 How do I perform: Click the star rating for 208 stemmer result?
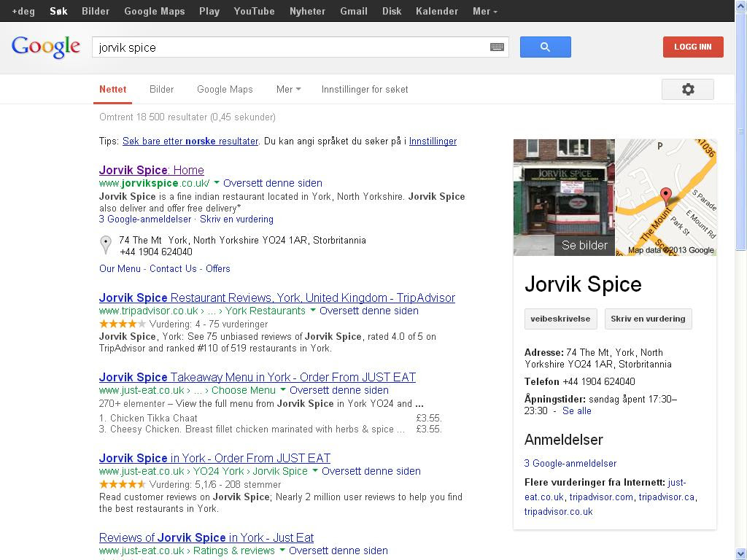click(x=123, y=484)
